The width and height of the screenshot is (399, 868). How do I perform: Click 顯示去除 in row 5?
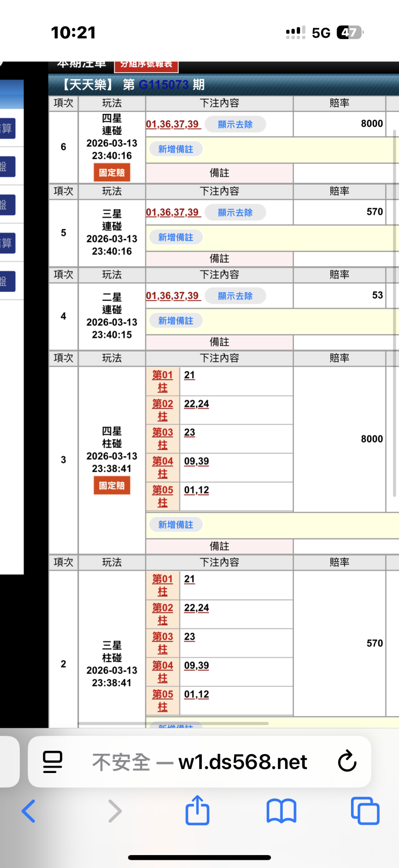coord(235,213)
